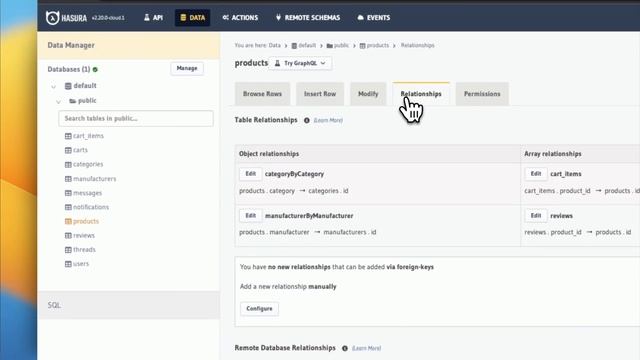Open Learn More for Remote Database Relationships
This screenshot has width=640, height=360.
pyautogui.click(x=367, y=349)
